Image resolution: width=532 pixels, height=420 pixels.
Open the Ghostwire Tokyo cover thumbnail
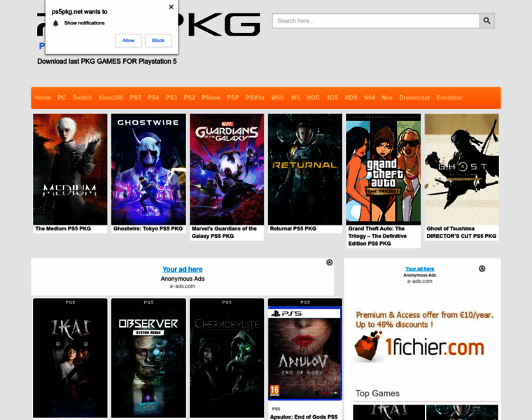148,169
